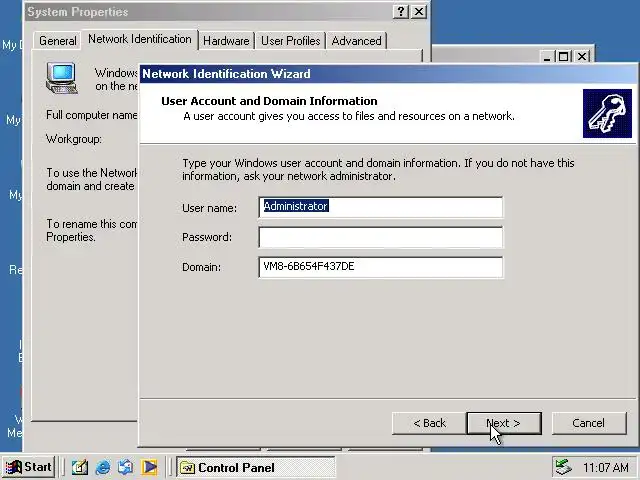The height and width of the screenshot is (480, 640).
Task: Click the User name label
Action: [209, 208]
